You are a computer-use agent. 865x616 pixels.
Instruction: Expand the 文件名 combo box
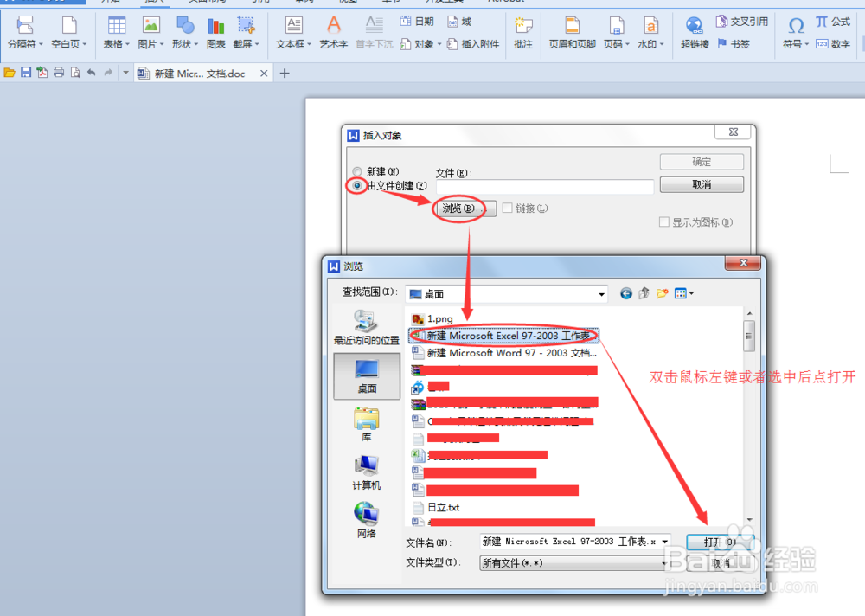tap(665, 542)
